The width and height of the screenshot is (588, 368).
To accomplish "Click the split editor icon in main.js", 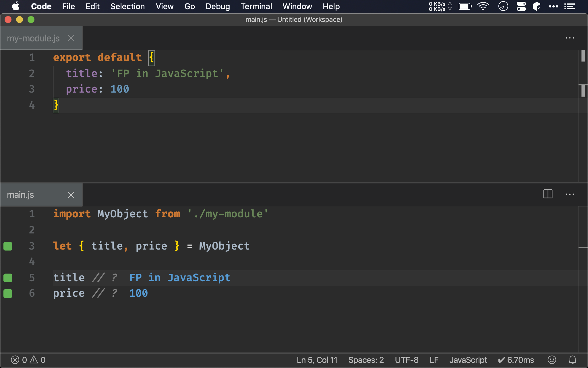I will click(x=548, y=194).
